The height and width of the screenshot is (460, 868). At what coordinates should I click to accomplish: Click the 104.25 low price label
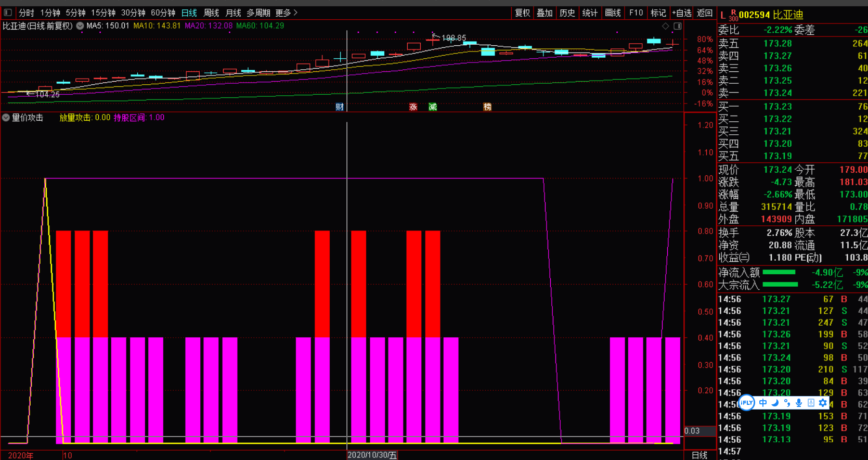(47, 95)
